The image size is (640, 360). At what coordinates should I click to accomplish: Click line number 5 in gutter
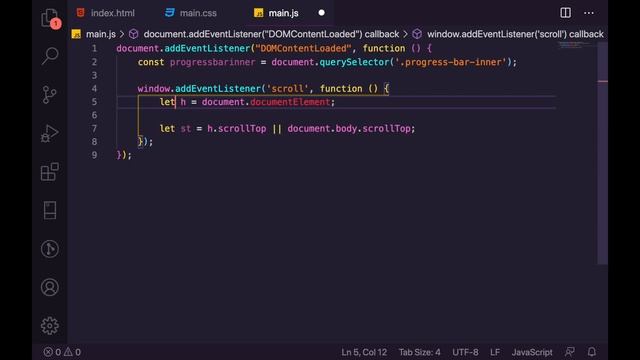pos(94,102)
